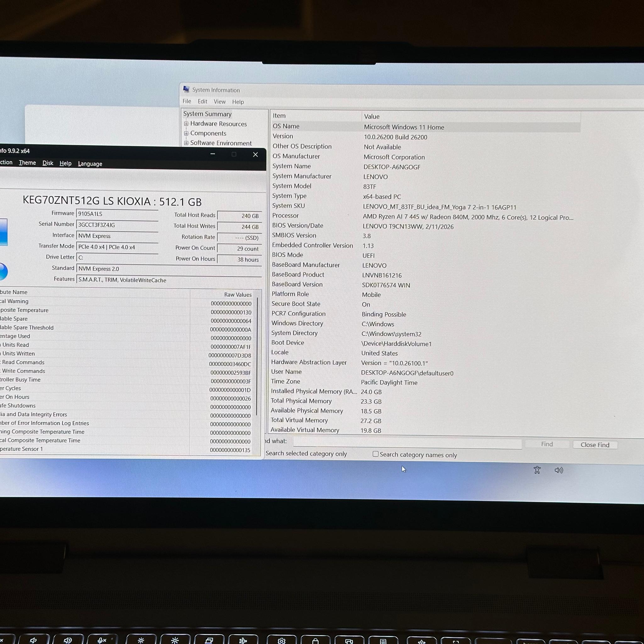Select the Temperature Sensor 1 attribute row
The height and width of the screenshot is (644, 644).
(x=127, y=449)
